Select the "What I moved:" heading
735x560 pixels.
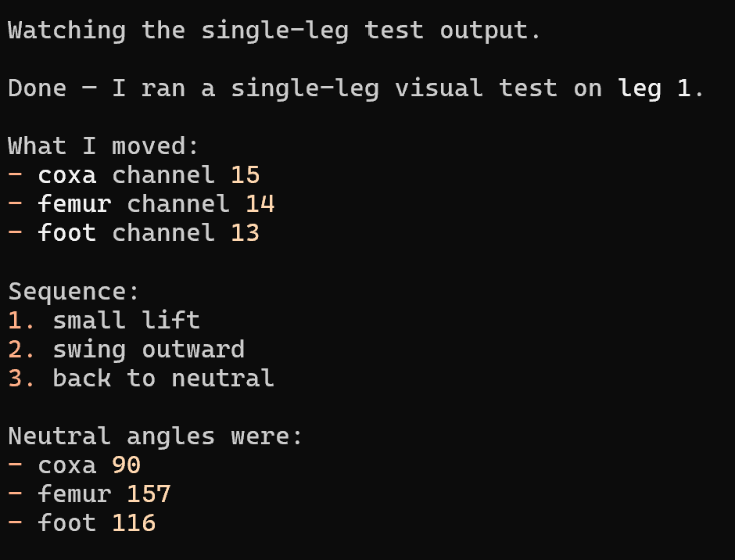coord(104,146)
